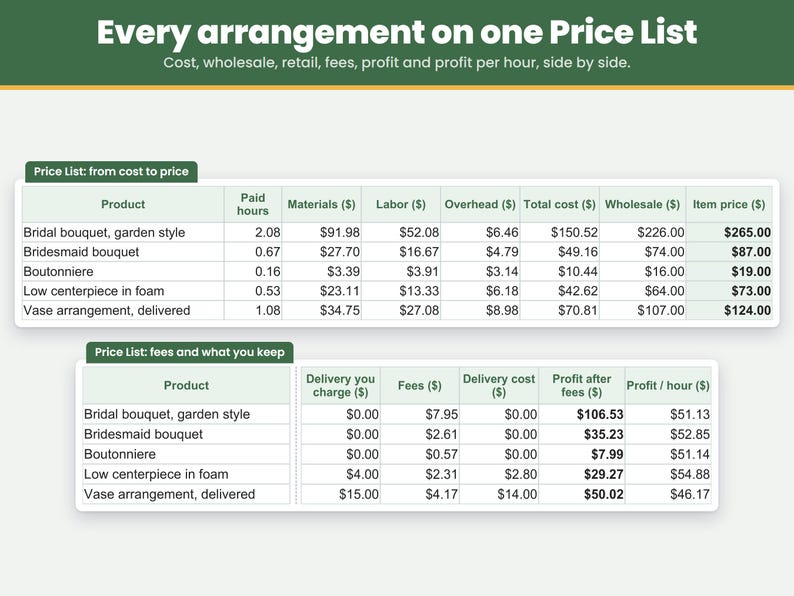Screen dimensions: 794x596
Task: Click fees cell $7.95
Action: pos(420,414)
